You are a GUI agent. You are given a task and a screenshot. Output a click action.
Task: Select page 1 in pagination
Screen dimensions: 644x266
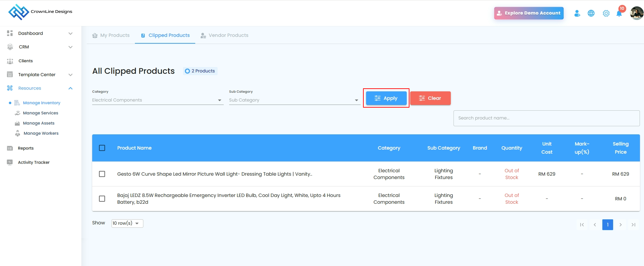(608, 225)
